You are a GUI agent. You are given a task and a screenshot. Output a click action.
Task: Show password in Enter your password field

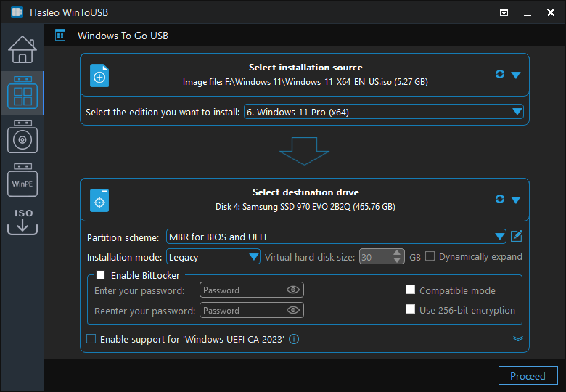click(x=293, y=290)
